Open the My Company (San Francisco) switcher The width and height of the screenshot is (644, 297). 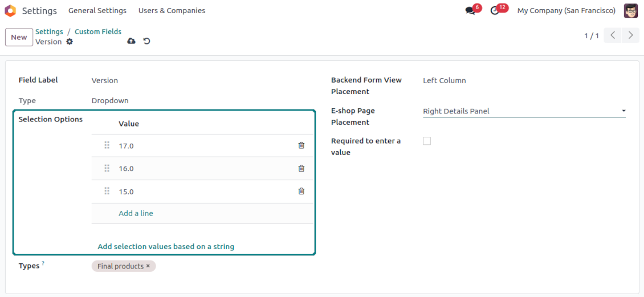pyautogui.click(x=566, y=11)
